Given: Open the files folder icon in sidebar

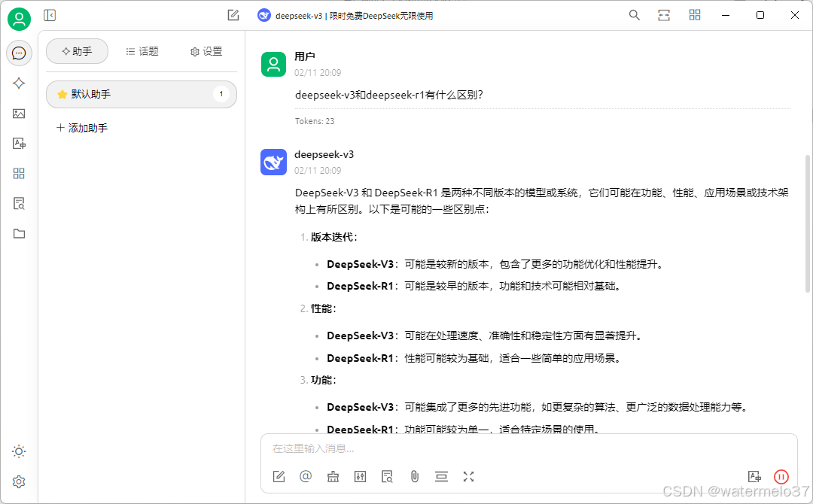Looking at the screenshot, I should 19,233.
